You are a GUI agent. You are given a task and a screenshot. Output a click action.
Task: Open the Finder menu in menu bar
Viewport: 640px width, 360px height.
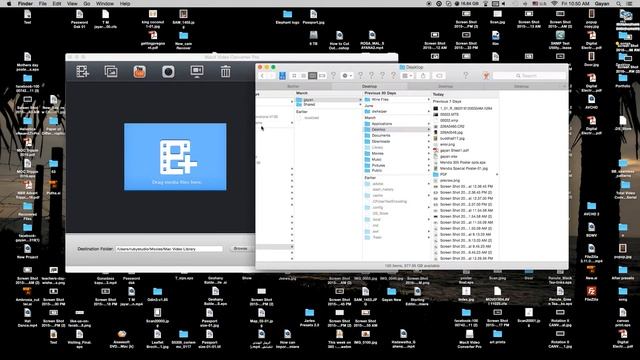(25, 3)
